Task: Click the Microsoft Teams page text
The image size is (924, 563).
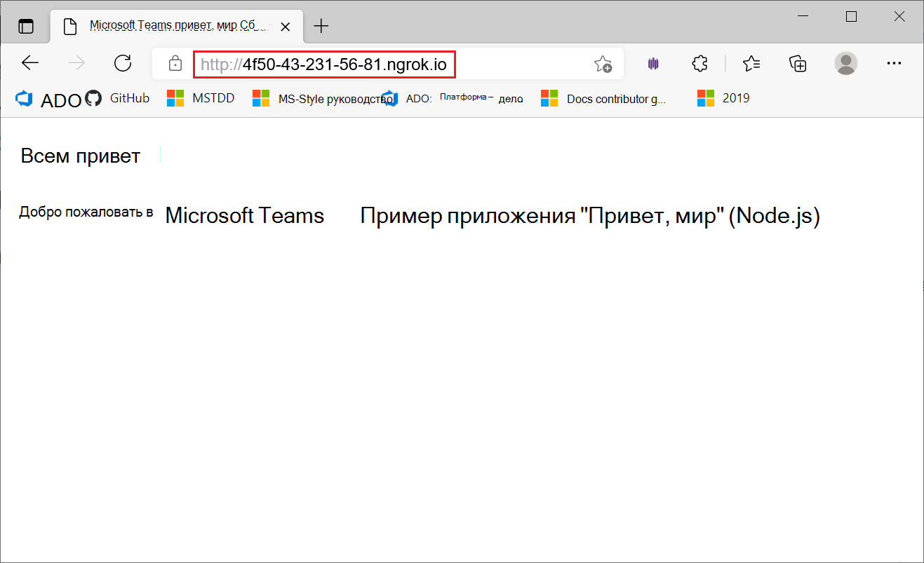Action: (x=245, y=215)
